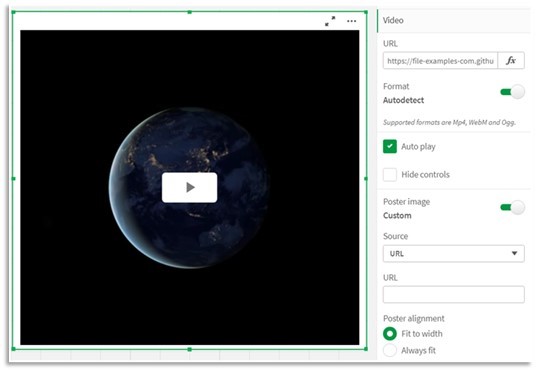Play the Earth video
This screenshot has width=536, height=371.
point(189,187)
